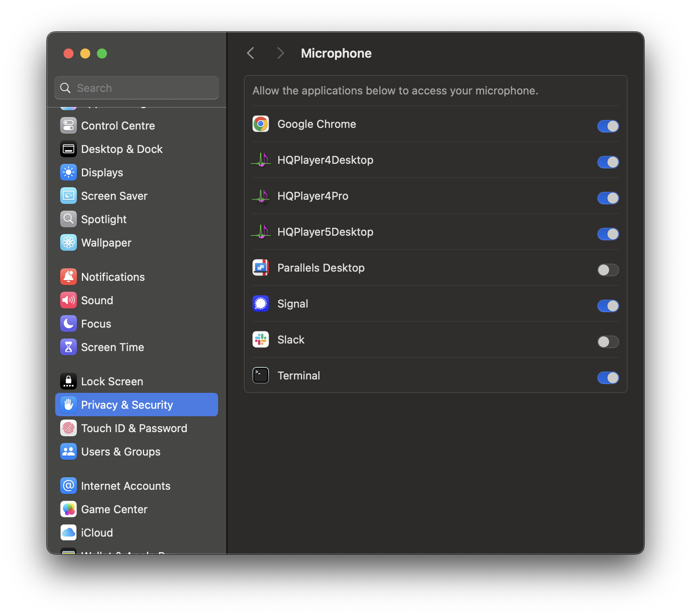691x616 pixels.
Task: Click the 'Google Chrome' name label
Action: [x=317, y=124]
